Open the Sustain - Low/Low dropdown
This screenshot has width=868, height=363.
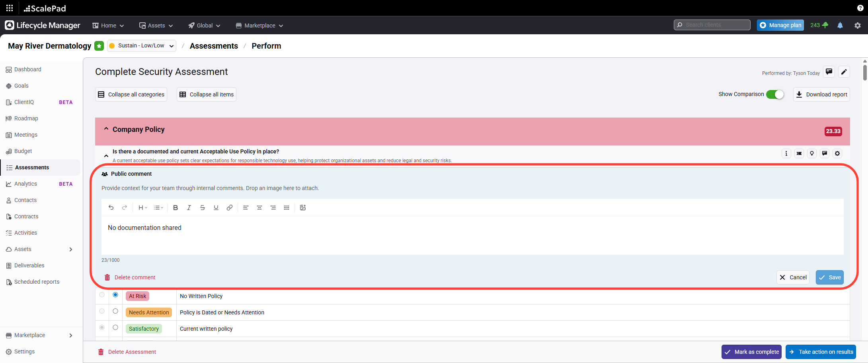tap(142, 46)
